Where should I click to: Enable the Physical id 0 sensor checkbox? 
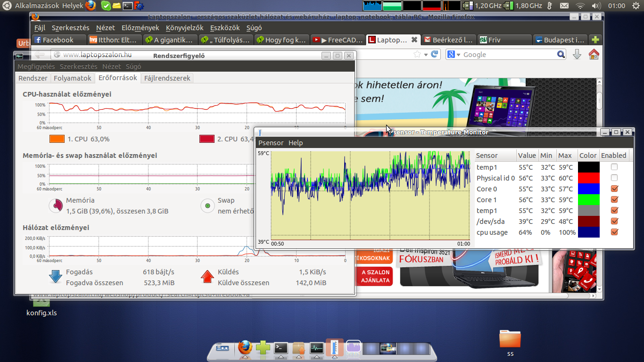coord(614,178)
